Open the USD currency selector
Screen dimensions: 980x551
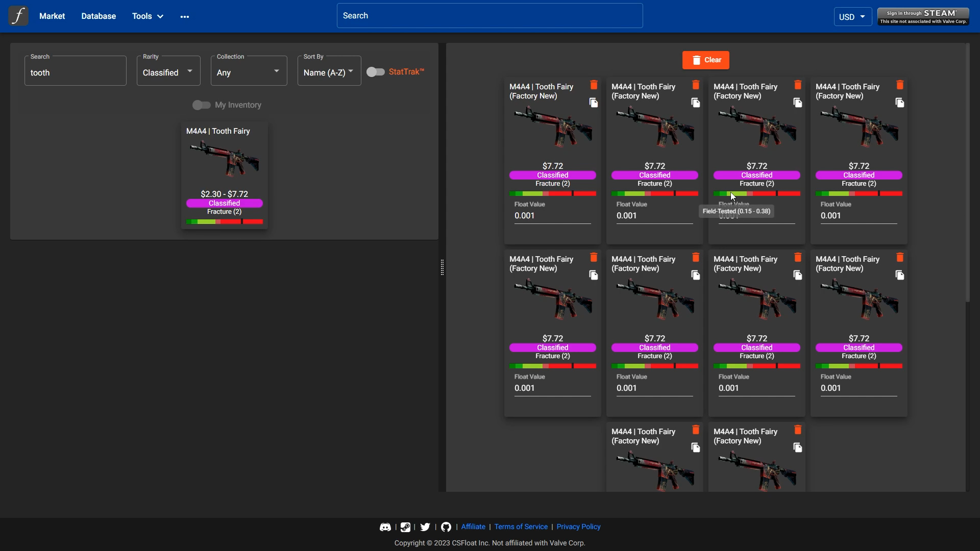[852, 17]
